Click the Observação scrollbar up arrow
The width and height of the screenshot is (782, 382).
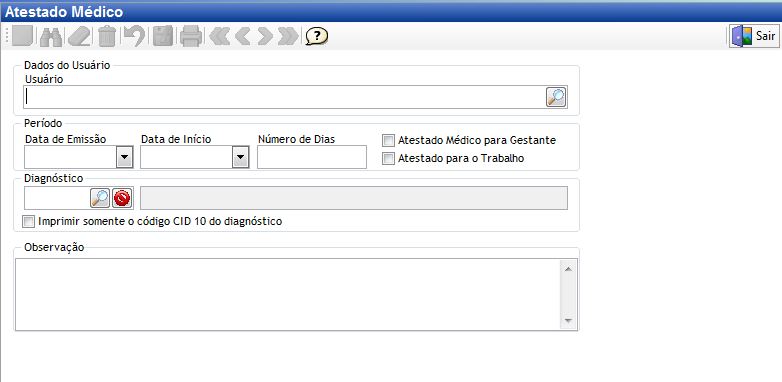pyautogui.click(x=568, y=269)
